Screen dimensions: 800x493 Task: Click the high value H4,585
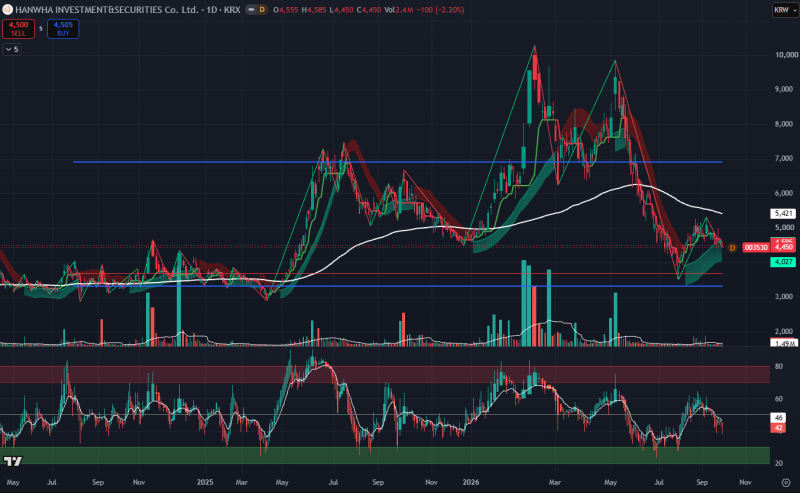314,10
